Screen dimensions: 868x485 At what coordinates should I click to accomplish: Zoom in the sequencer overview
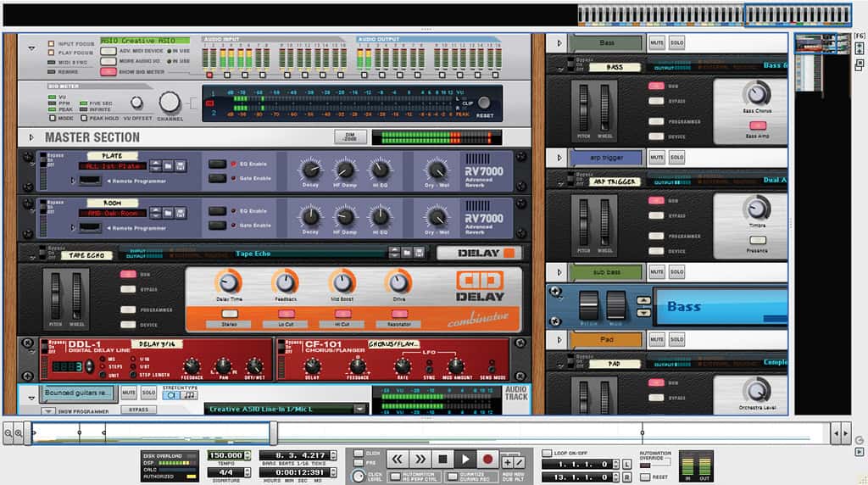click(19, 433)
